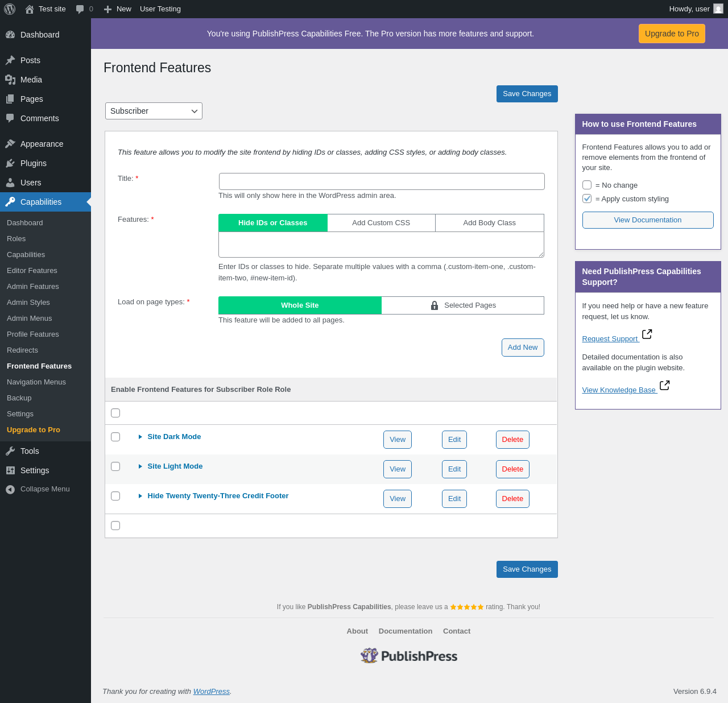
Task: Click the Settings sliders icon in sidebar
Action: coord(10,470)
